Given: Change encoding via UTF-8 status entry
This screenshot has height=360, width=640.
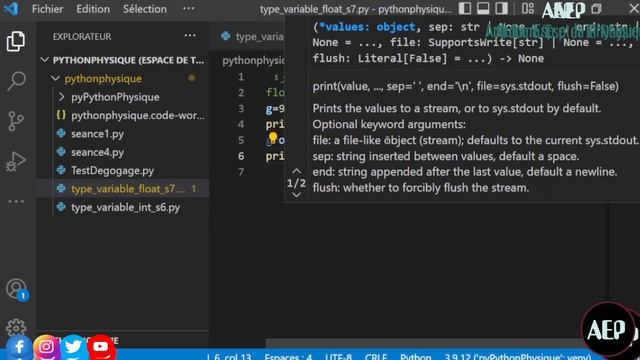Looking at the screenshot, I should 338,357.
